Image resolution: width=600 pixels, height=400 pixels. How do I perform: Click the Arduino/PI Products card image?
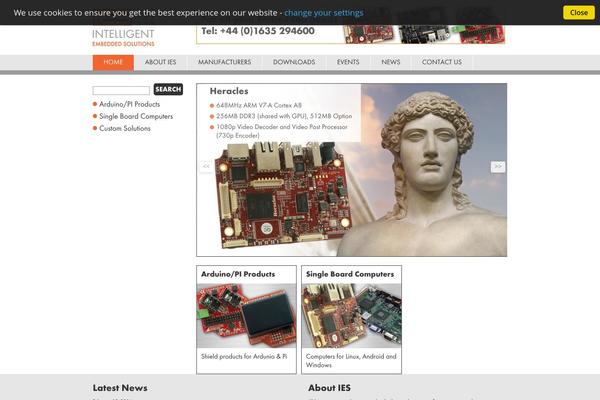pos(246,316)
